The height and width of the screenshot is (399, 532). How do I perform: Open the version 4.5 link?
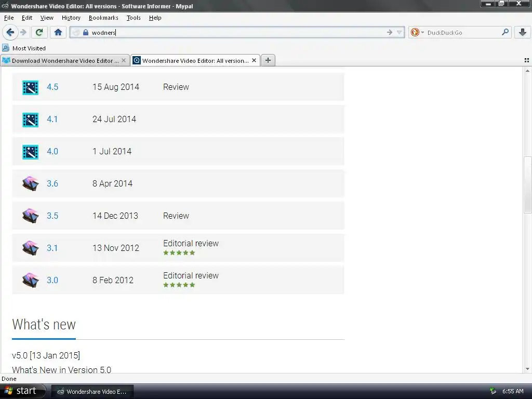(x=52, y=87)
